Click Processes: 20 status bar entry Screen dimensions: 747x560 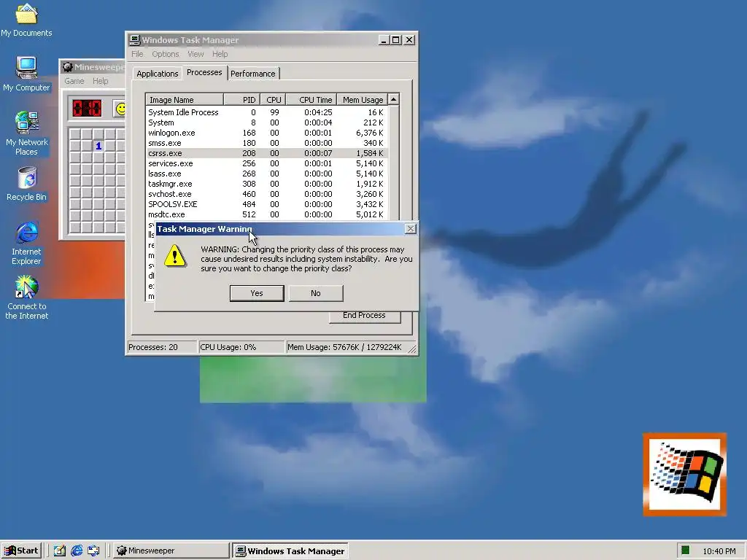pyautogui.click(x=162, y=347)
